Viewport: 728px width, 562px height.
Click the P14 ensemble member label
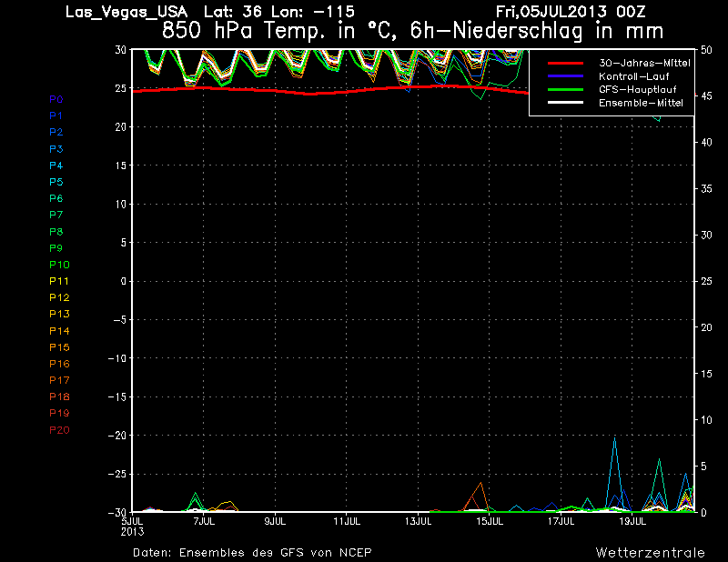point(59,331)
